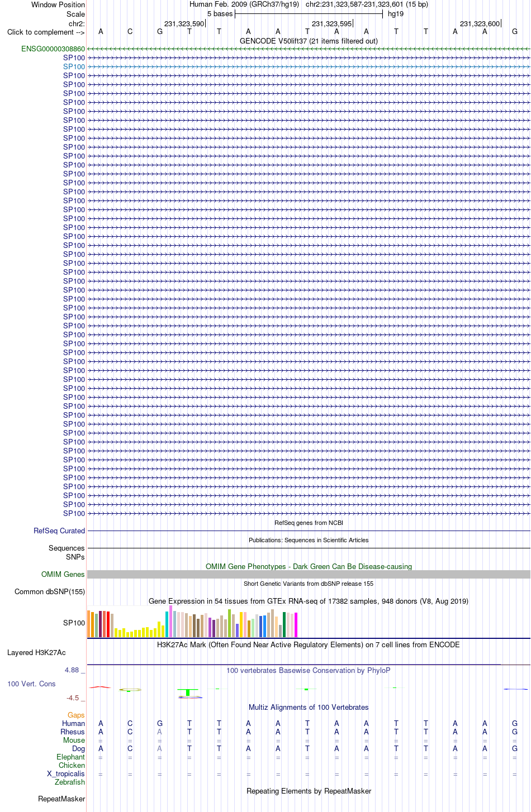Click the cyan bar in GTEx chart
Screen dimensions: 531x812
pyautogui.click(x=167, y=625)
